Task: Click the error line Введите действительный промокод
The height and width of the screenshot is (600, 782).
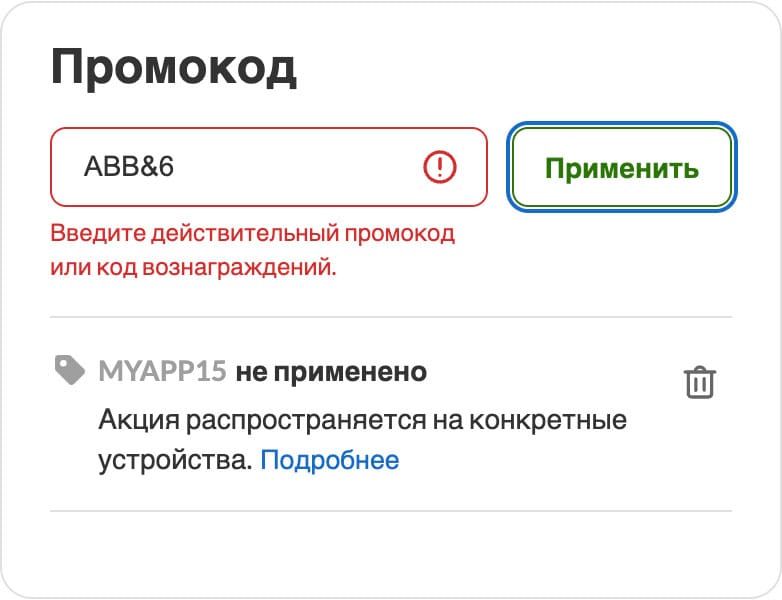Action: [x=252, y=234]
